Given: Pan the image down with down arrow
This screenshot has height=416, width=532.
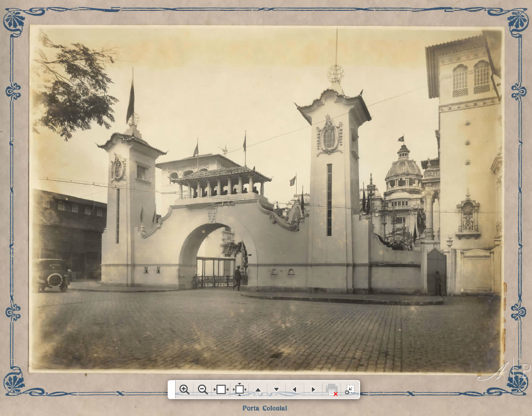Looking at the screenshot, I should (x=276, y=390).
